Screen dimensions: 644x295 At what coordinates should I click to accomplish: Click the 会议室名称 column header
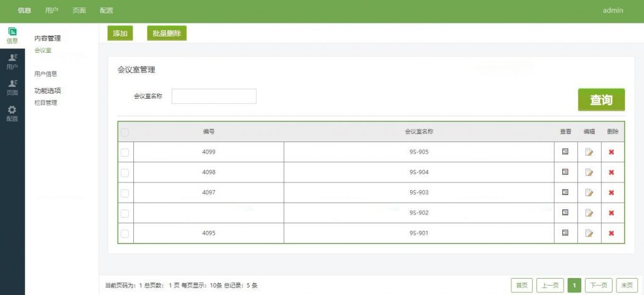click(x=419, y=132)
